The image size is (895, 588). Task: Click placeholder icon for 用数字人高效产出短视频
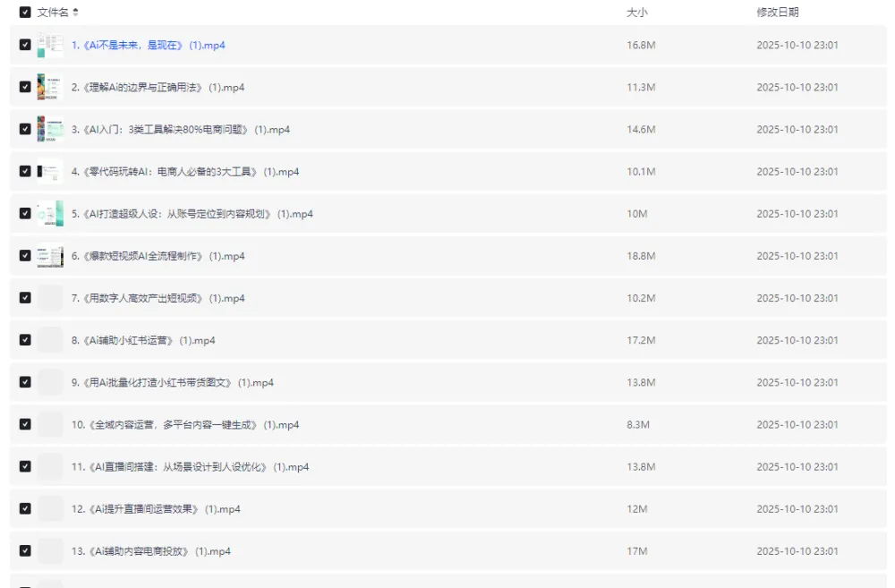[x=50, y=298]
